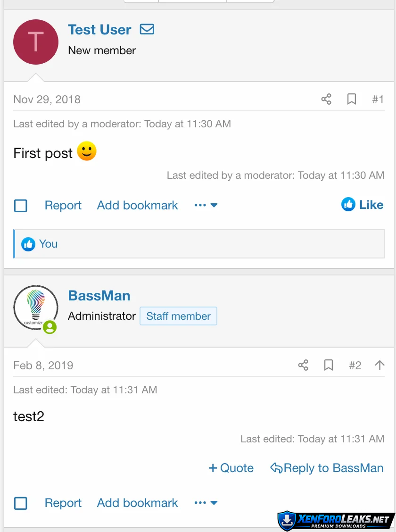This screenshot has width=396, height=532.
Task: Click bookmark icon on post #2
Action: [329, 365]
